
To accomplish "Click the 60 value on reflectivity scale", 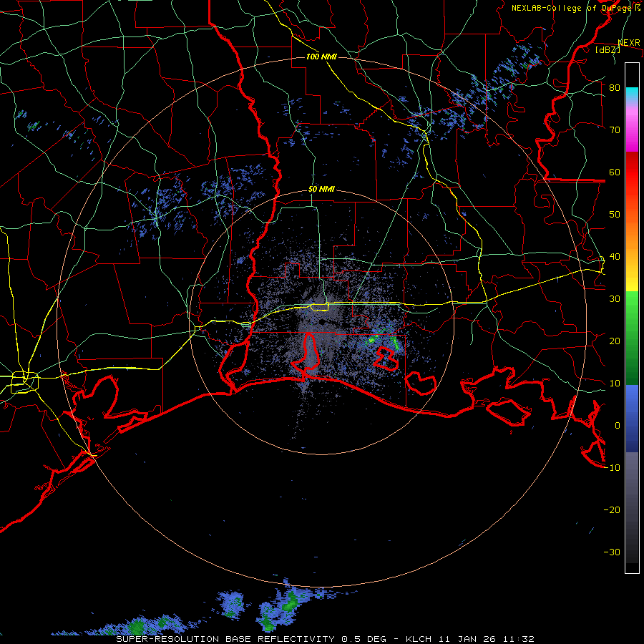I will [x=615, y=172].
